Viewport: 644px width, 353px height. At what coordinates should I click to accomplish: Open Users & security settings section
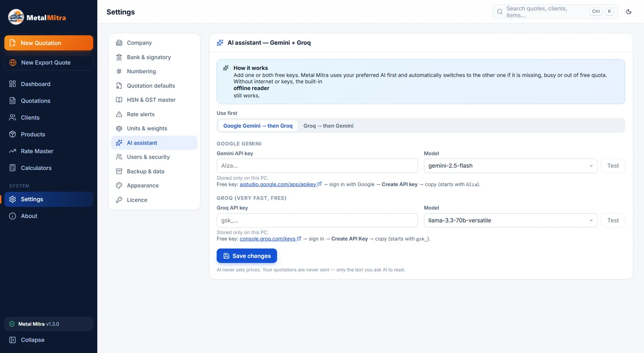coord(154,157)
